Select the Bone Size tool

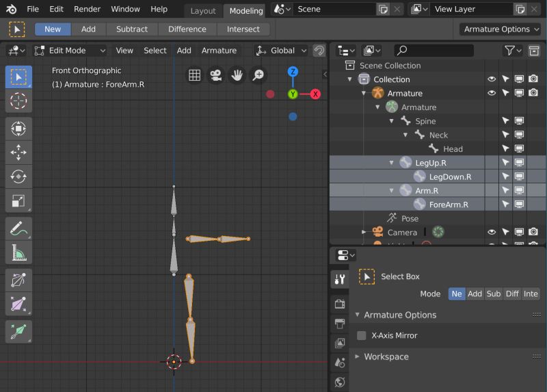pos(18,304)
